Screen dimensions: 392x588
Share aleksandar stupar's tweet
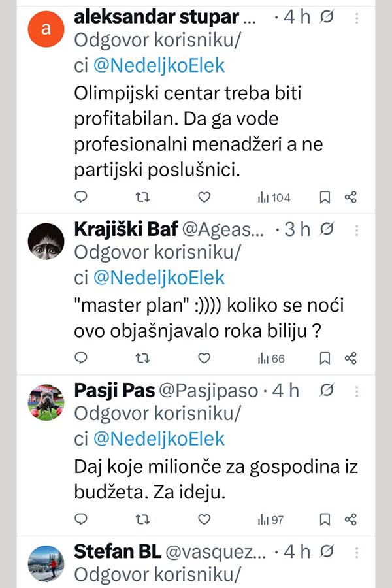coord(351,197)
